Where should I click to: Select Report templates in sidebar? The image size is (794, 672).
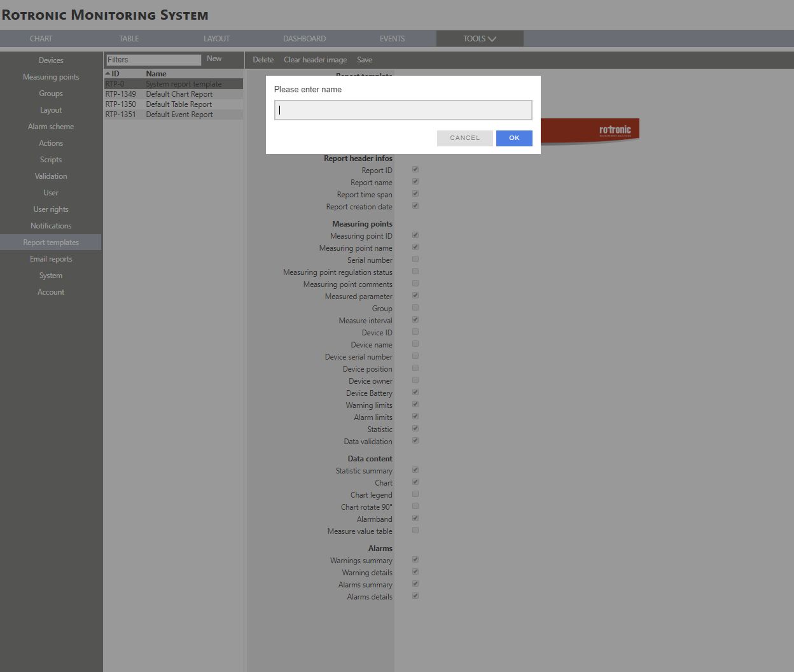51,242
